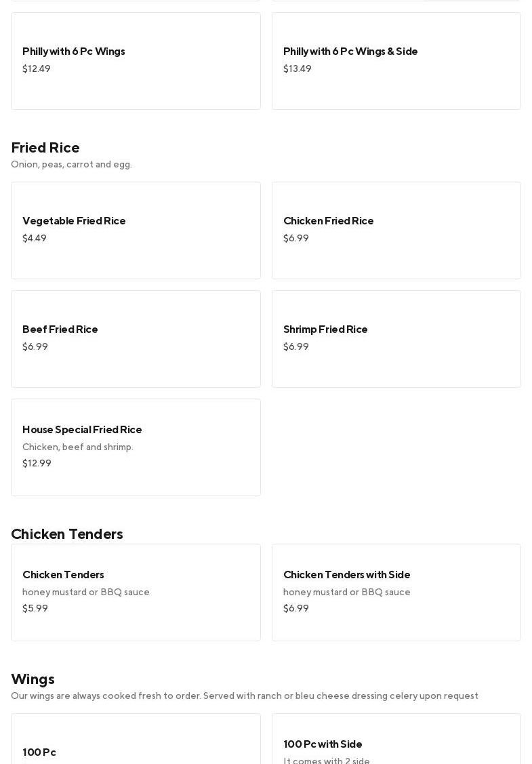Screen dimensions: 532x764
Task: Pick the House Special Fried Rice item
Action: [136, 447]
